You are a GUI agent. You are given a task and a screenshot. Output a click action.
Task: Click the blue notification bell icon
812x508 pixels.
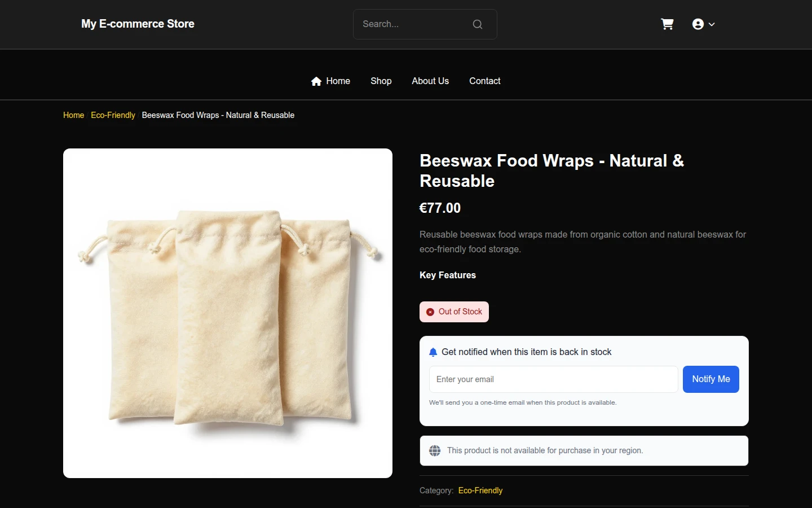433,352
